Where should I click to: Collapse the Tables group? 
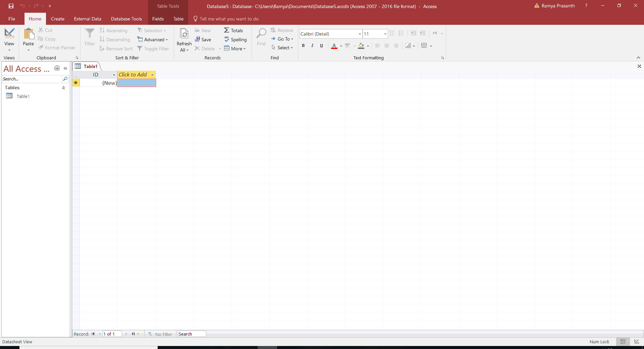click(x=63, y=88)
